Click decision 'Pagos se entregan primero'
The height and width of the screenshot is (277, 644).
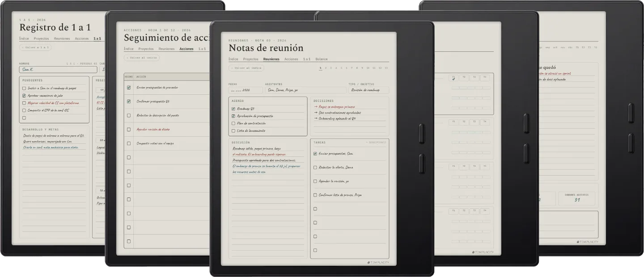click(x=334, y=107)
